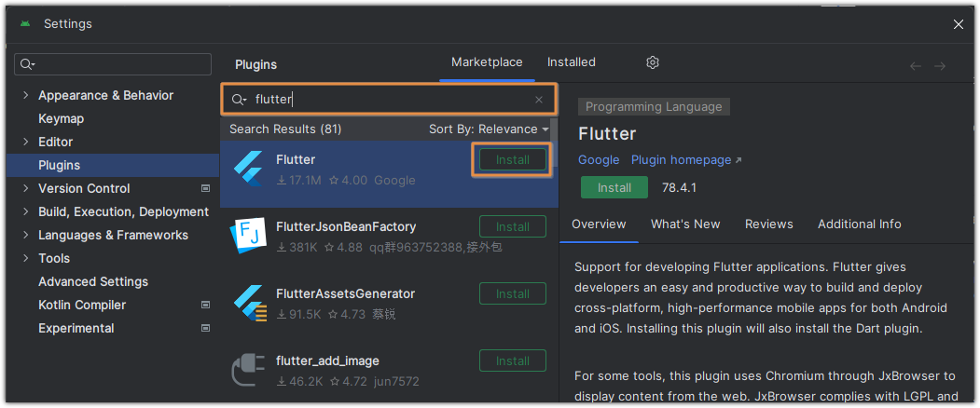Image resolution: width=980 pixels, height=408 pixels.
Task: Click the flutter_add_image plug icon
Action: (249, 370)
